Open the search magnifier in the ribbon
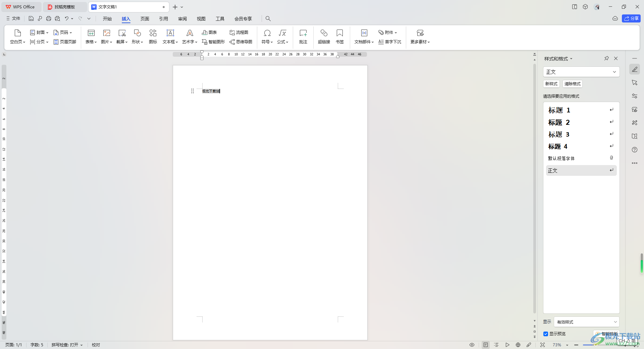Screen dimensions: 644x349 pyautogui.click(x=268, y=18)
